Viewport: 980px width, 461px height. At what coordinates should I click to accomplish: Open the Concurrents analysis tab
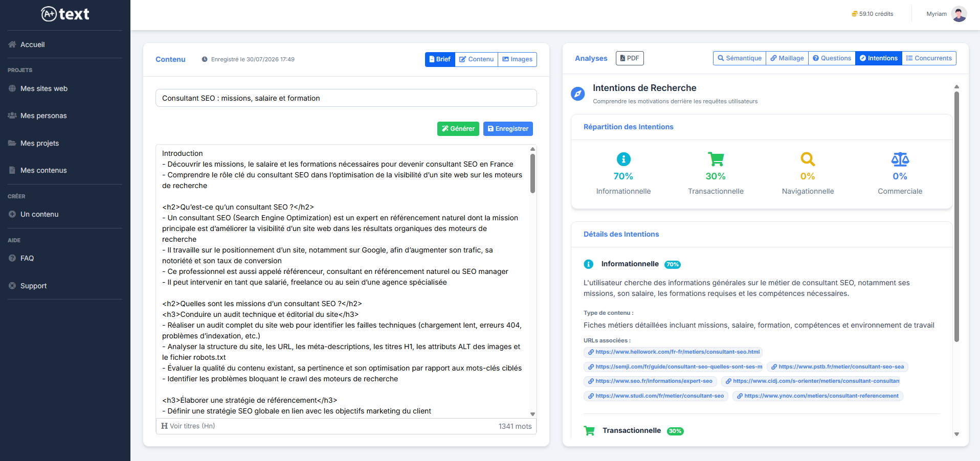929,58
